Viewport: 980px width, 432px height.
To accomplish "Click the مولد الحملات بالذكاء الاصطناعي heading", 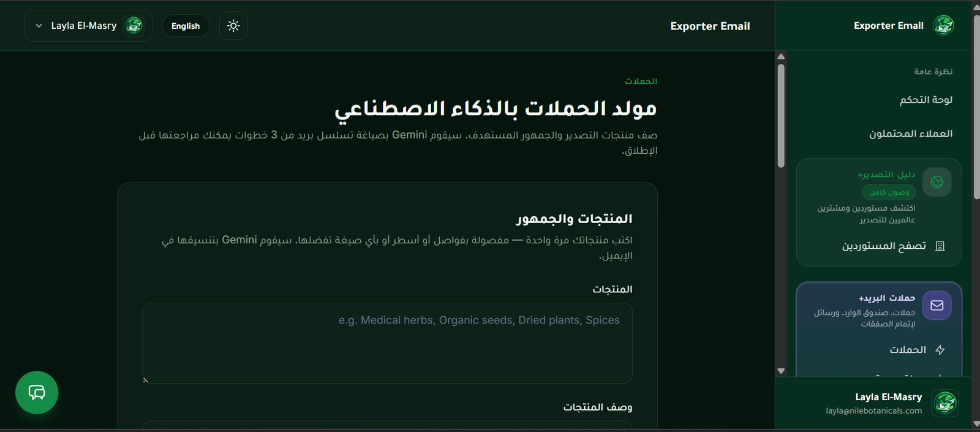I will pyautogui.click(x=496, y=108).
